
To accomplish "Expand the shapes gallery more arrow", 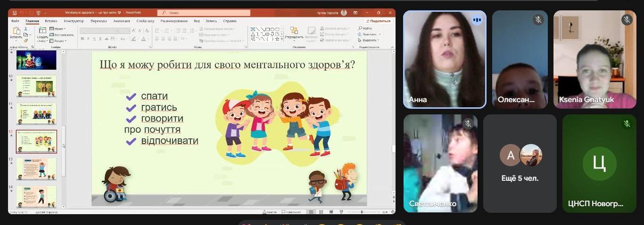I will click(x=281, y=40).
